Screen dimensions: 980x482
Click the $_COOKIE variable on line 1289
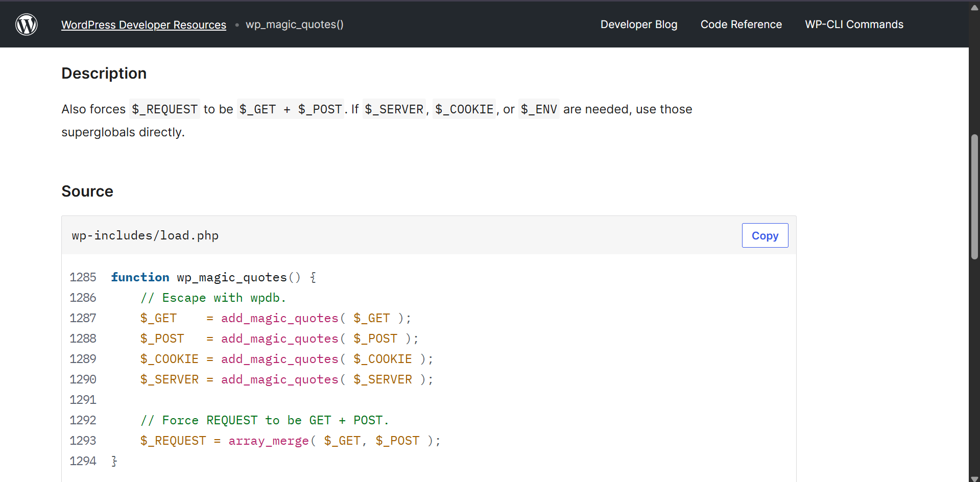pyautogui.click(x=170, y=359)
